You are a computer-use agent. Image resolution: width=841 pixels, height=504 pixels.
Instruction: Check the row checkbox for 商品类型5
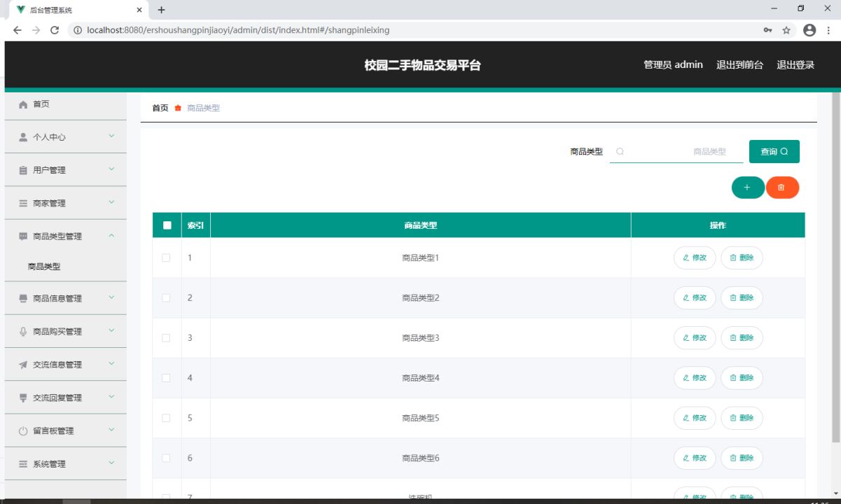pos(166,418)
